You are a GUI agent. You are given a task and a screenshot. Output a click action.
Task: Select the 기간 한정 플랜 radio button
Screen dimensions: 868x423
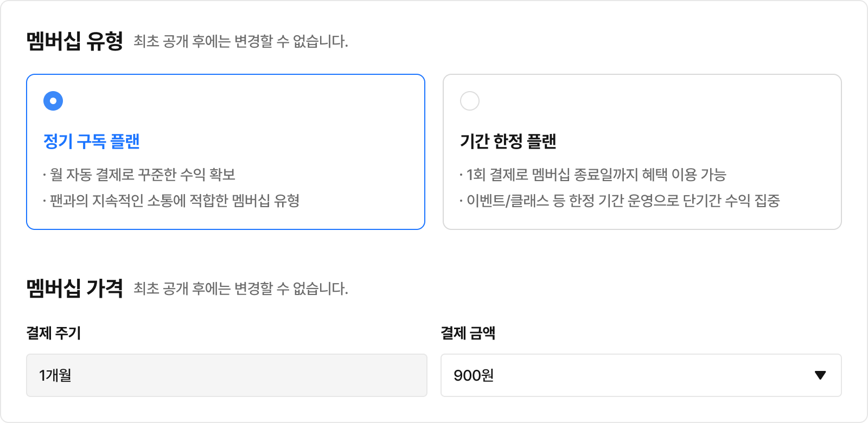click(x=470, y=101)
